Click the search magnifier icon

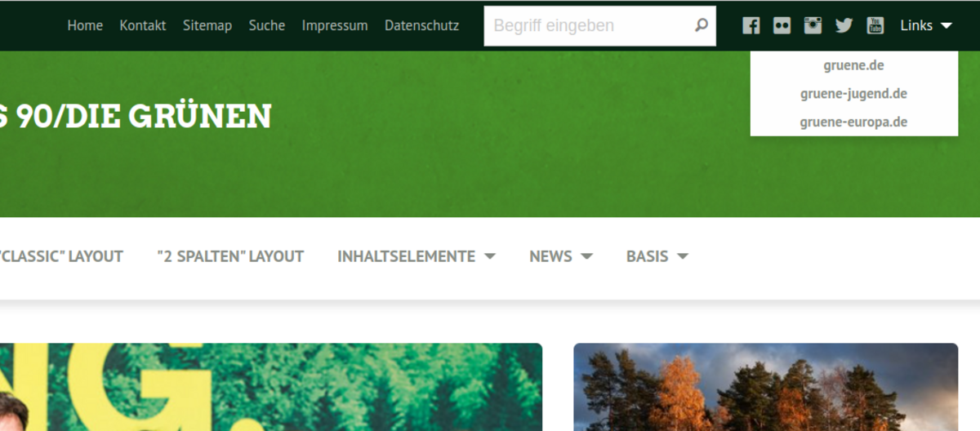(x=702, y=25)
